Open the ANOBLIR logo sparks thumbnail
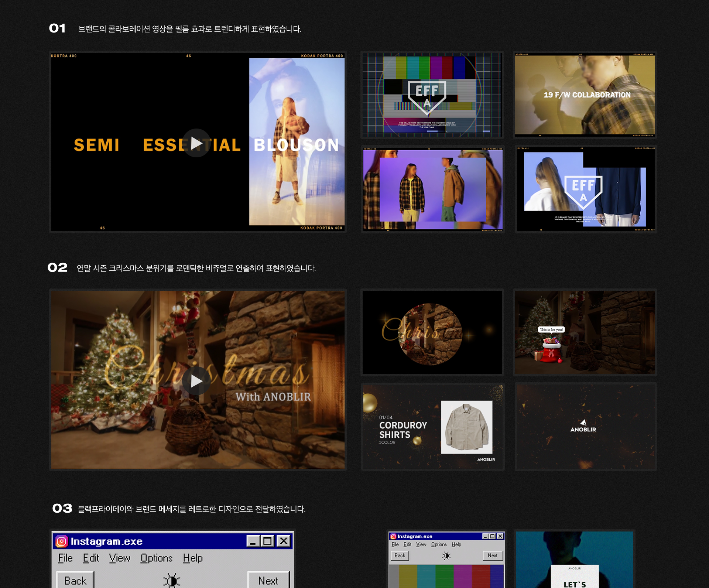The image size is (709, 588). [585, 427]
